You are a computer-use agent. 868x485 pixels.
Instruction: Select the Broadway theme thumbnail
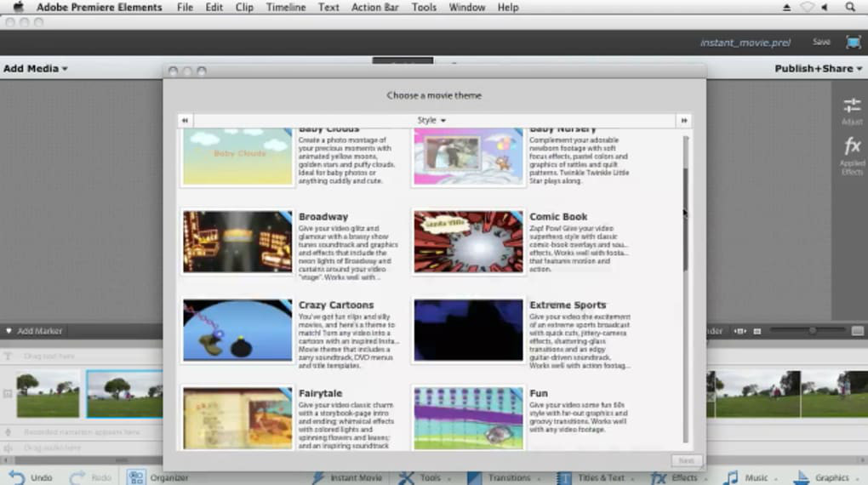pos(237,242)
